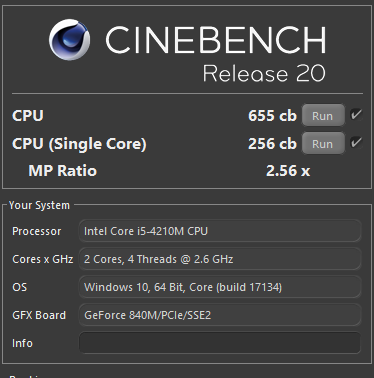Select the GFX Board GeForce 840M field

click(220, 315)
